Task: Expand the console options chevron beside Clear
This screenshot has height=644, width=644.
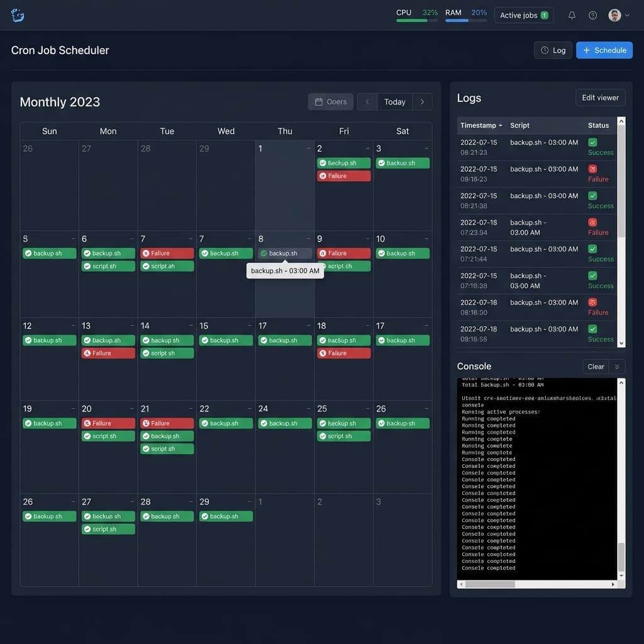Action: (x=617, y=367)
